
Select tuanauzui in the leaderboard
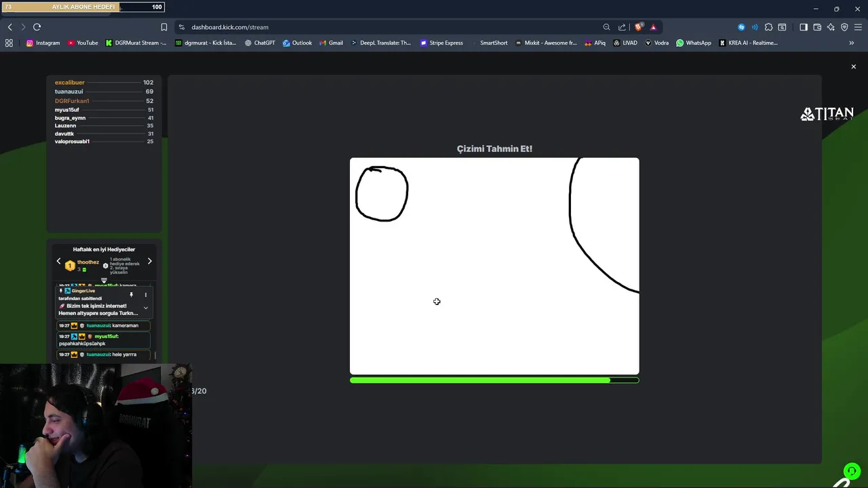pyautogui.click(x=68, y=91)
